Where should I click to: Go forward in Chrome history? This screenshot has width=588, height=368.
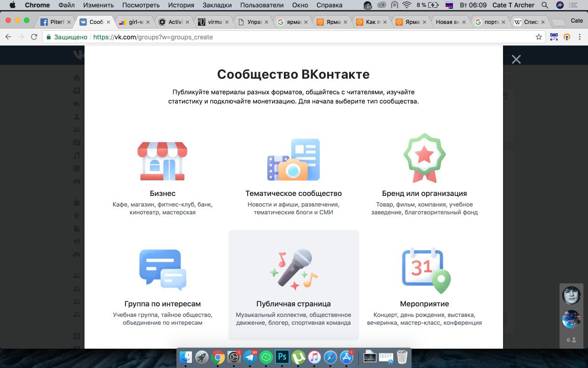(21, 37)
